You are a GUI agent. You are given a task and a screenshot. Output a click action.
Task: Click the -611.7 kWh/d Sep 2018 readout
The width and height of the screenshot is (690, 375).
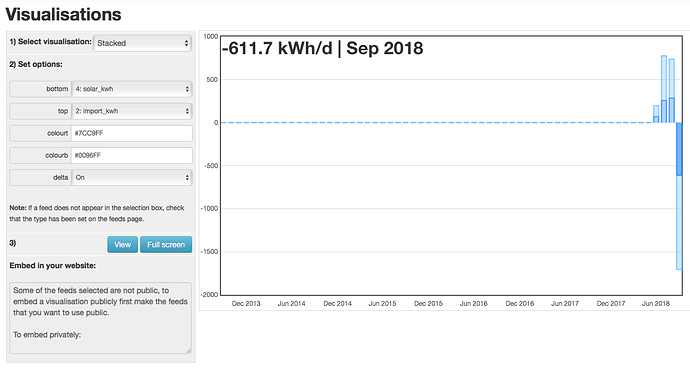coord(322,48)
